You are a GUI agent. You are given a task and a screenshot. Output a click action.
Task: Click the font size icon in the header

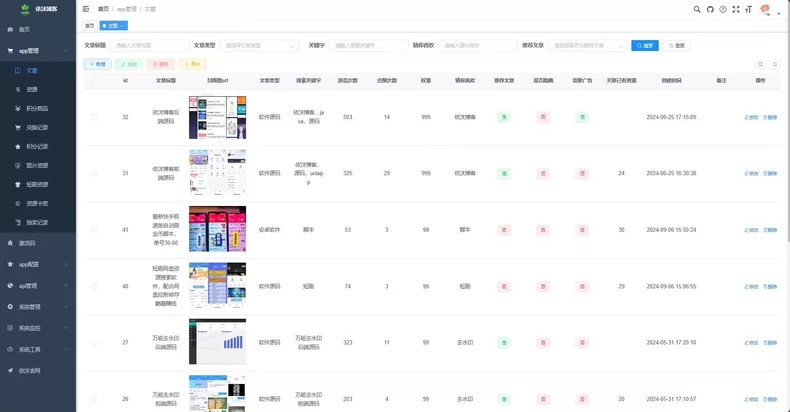click(x=749, y=9)
